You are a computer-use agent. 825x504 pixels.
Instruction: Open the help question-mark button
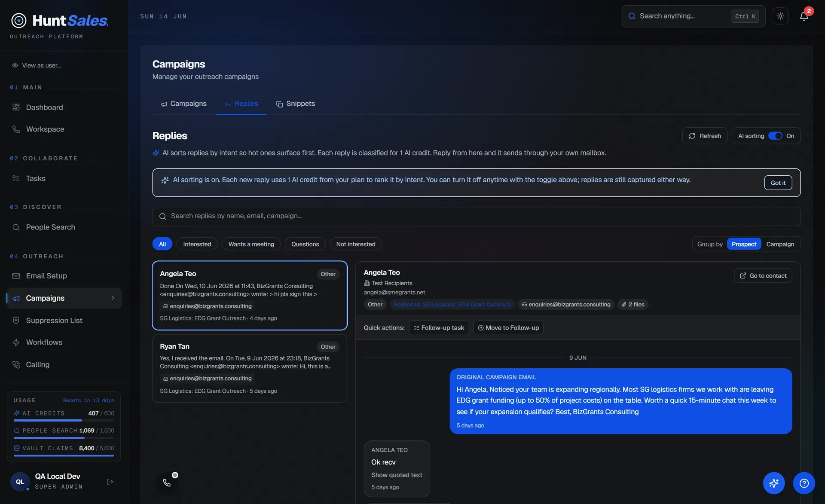click(804, 483)
